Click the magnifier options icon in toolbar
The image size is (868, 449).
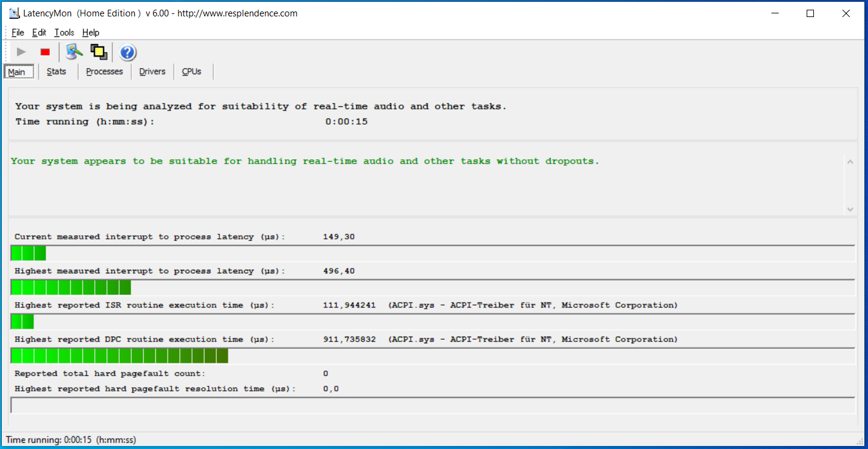pyautogui.click(x=74, y=52)
